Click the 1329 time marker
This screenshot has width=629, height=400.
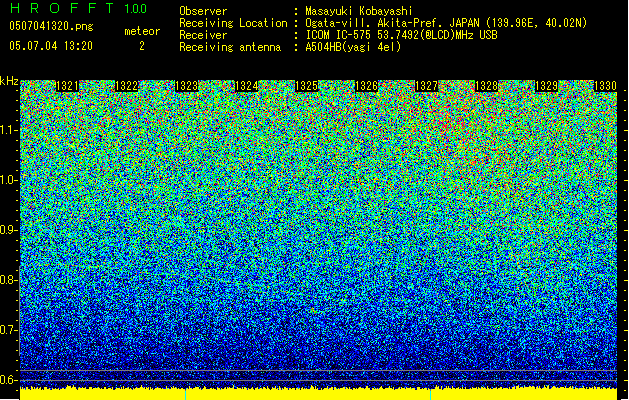tap(547, 86)
